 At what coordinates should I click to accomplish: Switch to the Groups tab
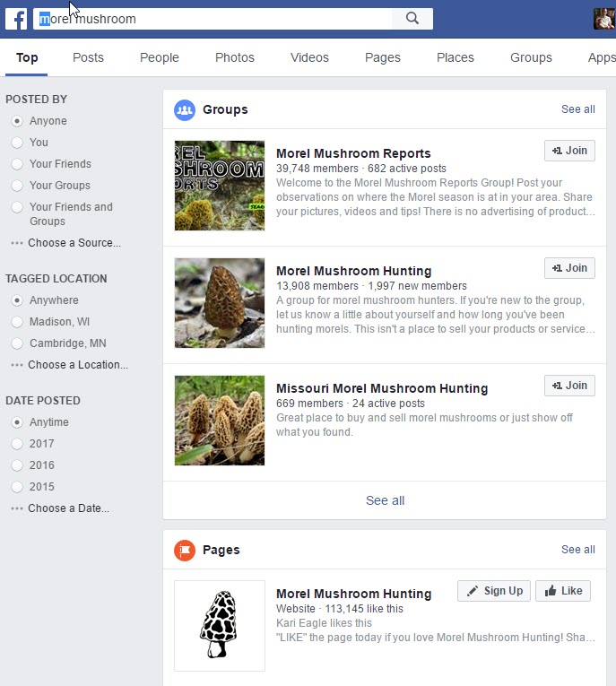tap(531, 57)
